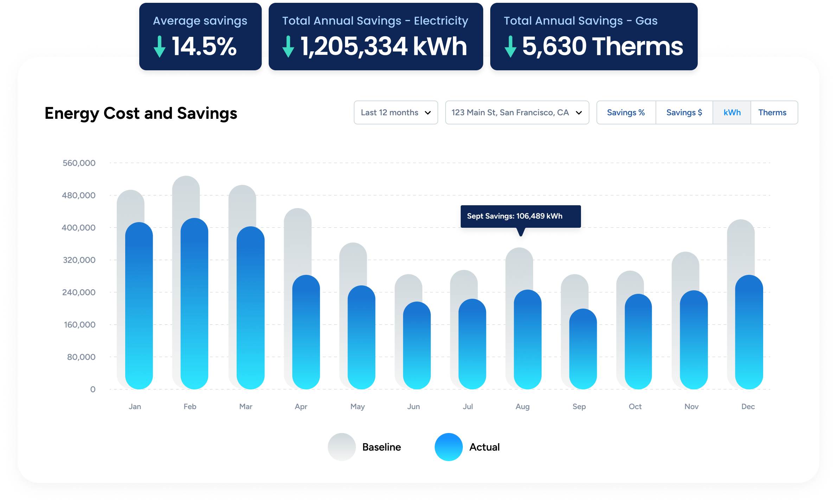Click the Nov month label
Viewport: 837px width, 504px height.
691,407
